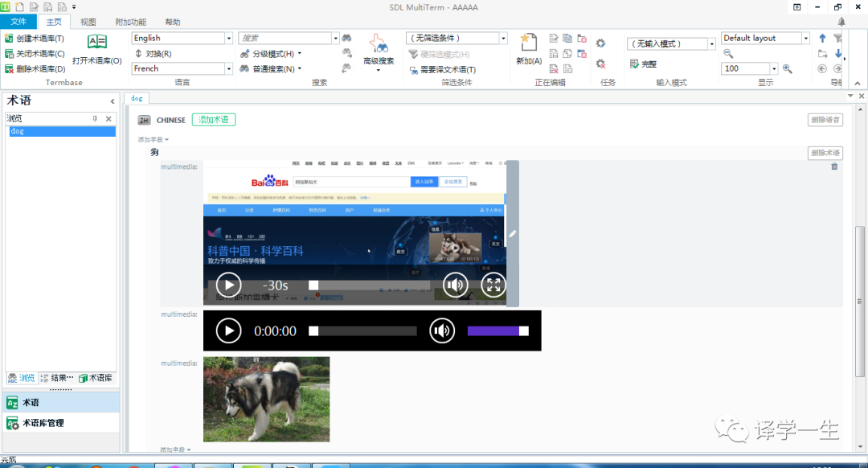The width and height of the screenshot is (868, 468).
Task: Open termbases via 打开术语库 icon
Action: [x=97, y=49]
